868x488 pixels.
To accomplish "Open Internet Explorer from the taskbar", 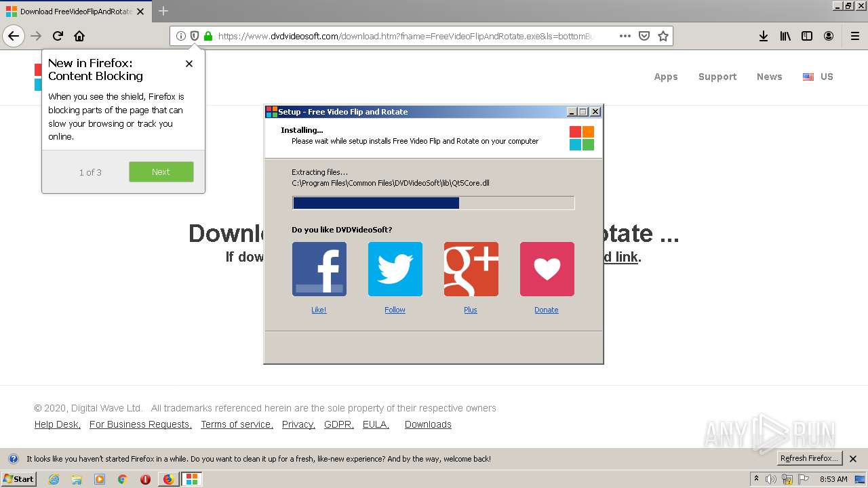I will click(x=54, y=479).
